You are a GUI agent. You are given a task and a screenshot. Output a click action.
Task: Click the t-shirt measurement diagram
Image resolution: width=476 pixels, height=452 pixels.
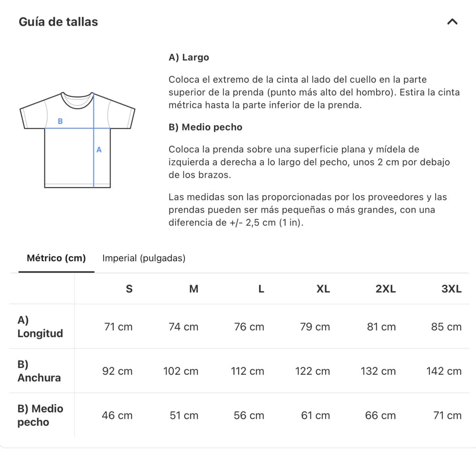pyautogui.click(x=78, y=140)
